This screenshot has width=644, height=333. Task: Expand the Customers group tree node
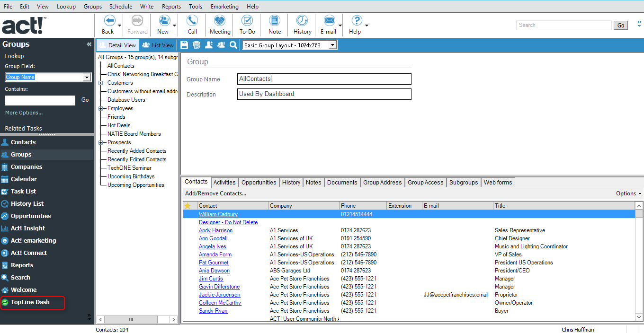(101, 83)
